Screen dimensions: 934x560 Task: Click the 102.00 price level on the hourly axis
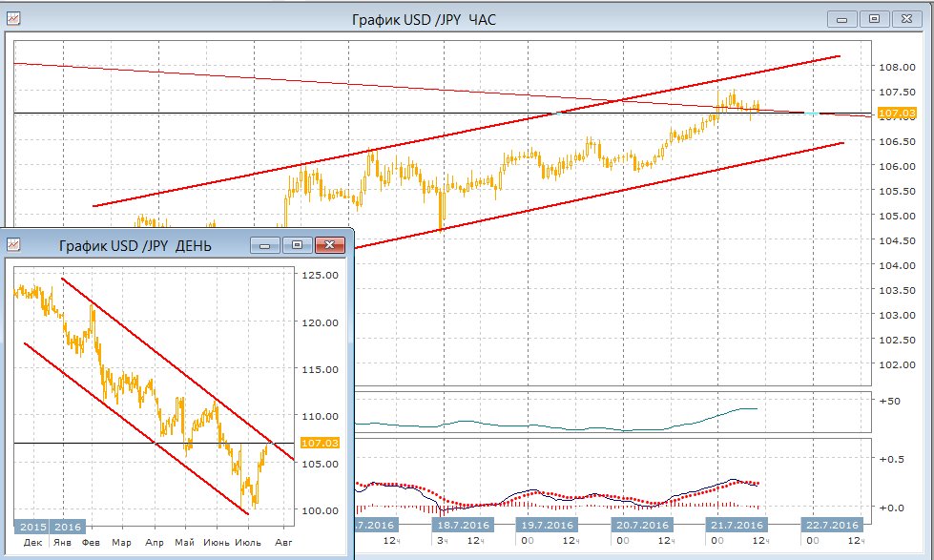897,364
